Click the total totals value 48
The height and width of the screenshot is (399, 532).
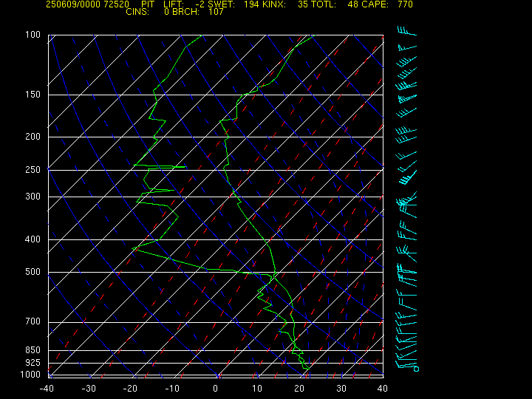point(353,4)
